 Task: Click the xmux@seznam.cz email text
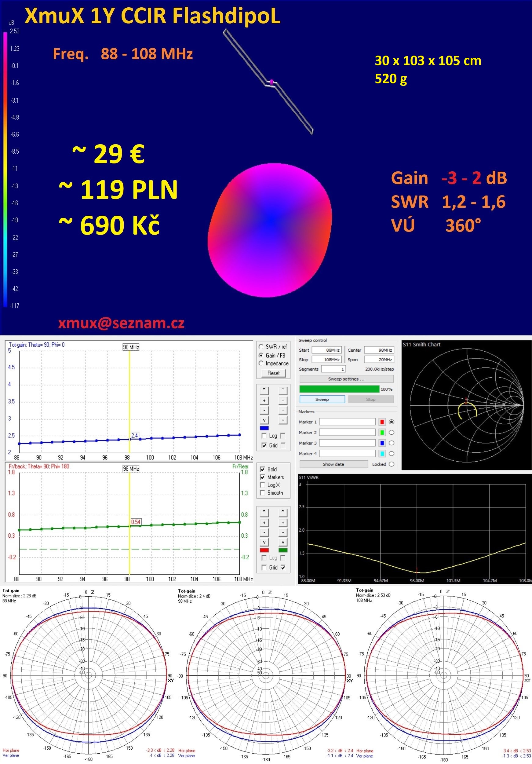tap(121, 323)
